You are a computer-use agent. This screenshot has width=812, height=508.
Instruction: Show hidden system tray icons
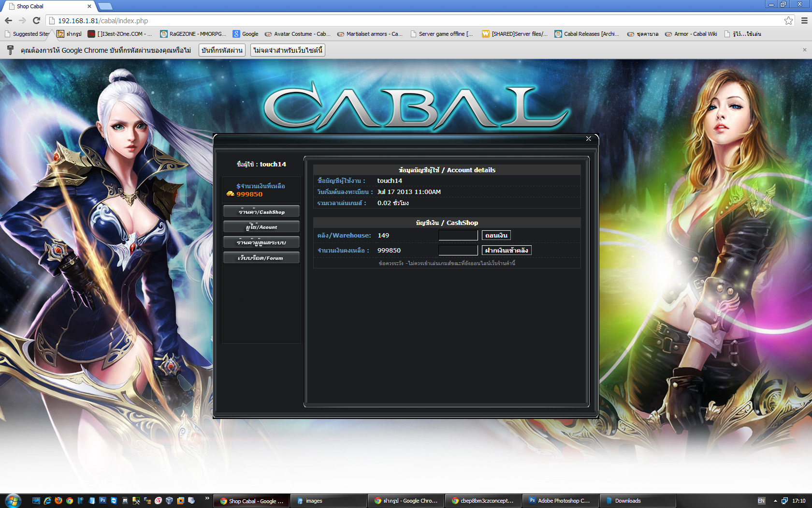coord(775,501)
